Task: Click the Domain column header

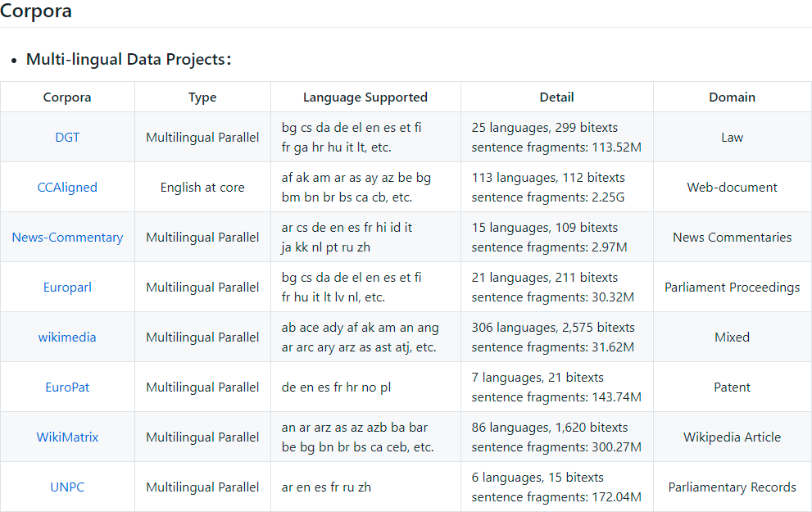Action: (x=733, y=97)
